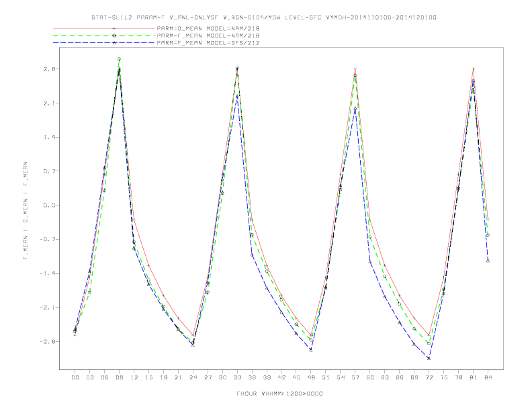
Task: Click x-axis tick label 69
Action: pos(414,377)
